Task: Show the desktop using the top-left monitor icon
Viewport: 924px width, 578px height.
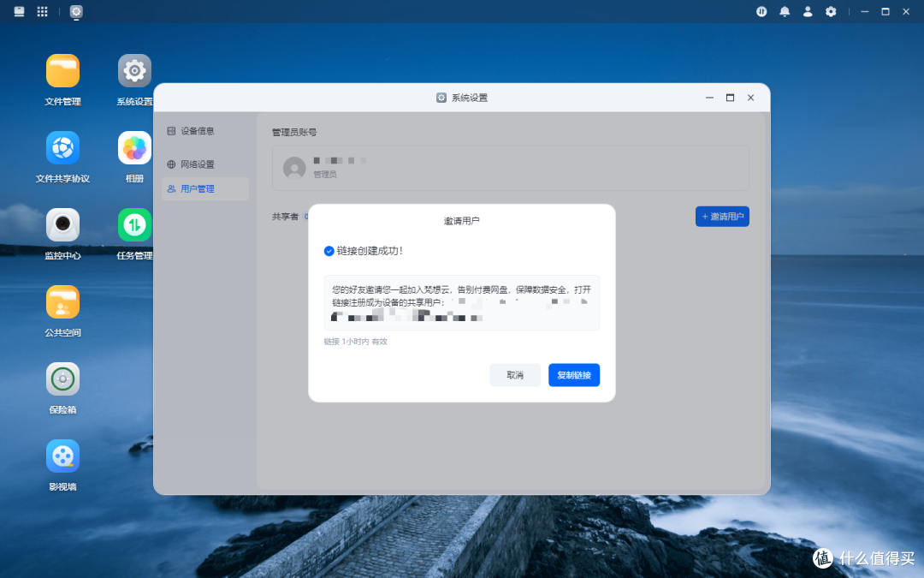Action: point(19,11)
